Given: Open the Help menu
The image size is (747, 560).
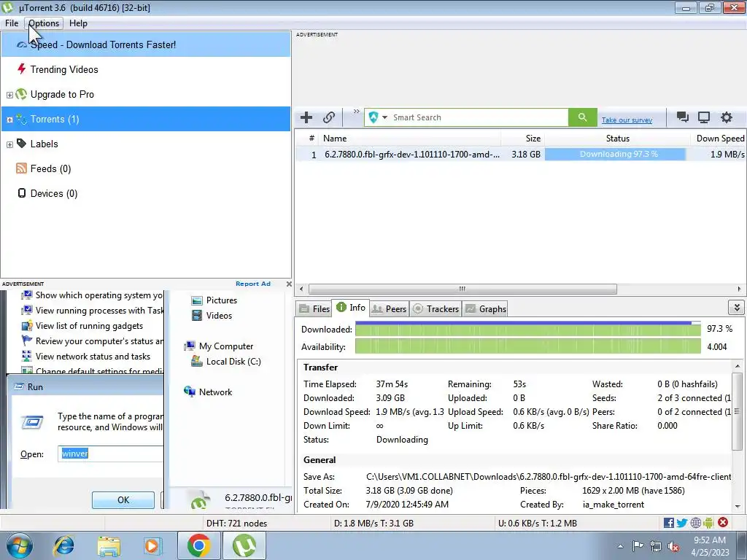Looking at the screenshot, I should (x=78, y=23).
